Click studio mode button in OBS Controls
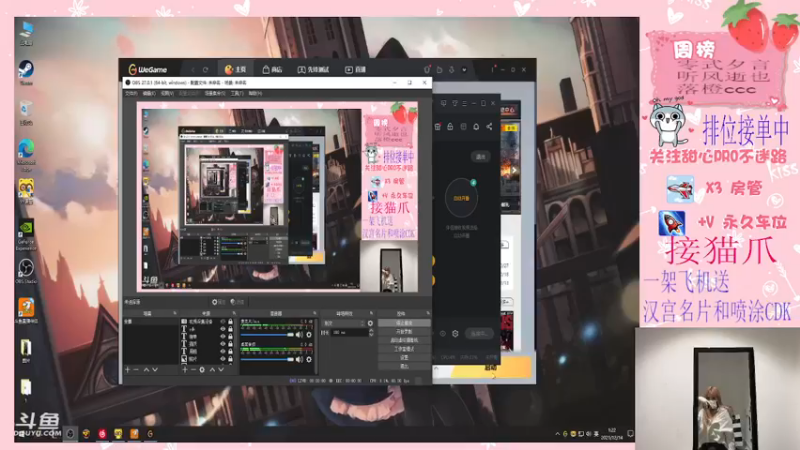The height and width of the screenshot is (450, 800). point(404,349)
